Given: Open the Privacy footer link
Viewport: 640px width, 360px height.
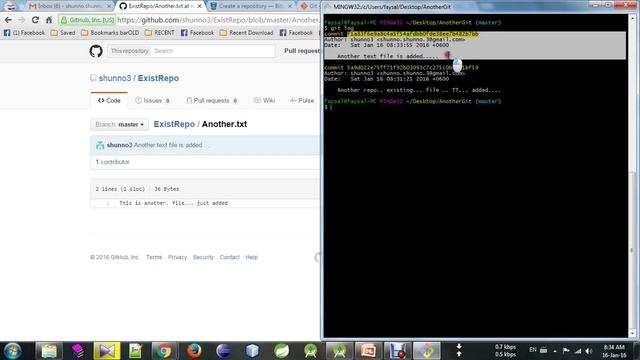Looking at the screenshot, I should [x=177, y=257].
